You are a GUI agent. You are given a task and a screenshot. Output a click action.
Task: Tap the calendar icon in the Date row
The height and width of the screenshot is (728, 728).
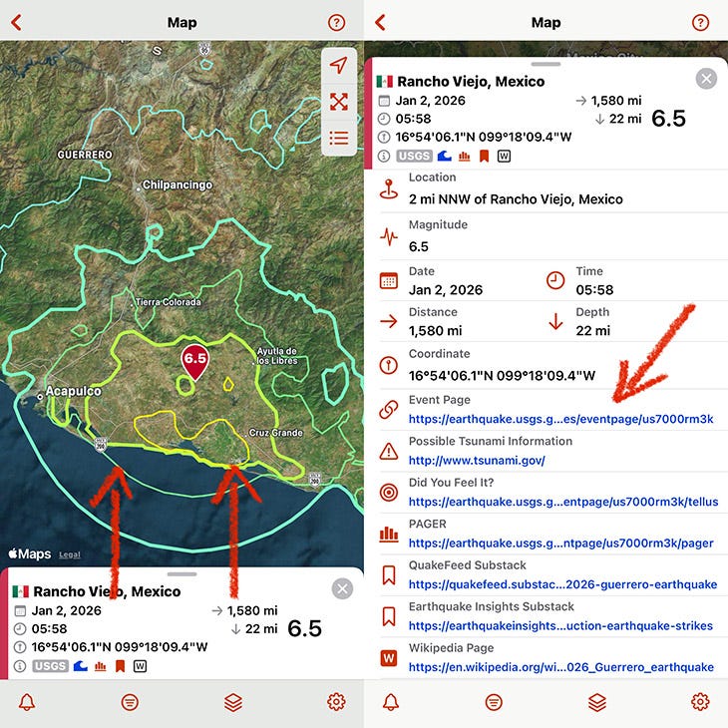[389, 281]
